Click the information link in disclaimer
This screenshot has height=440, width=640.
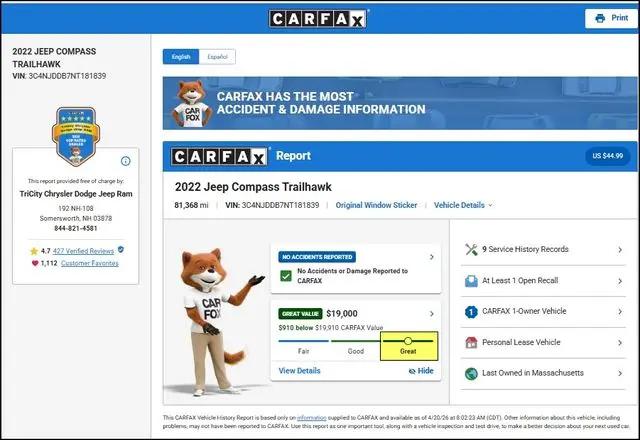tap(311, 418)
